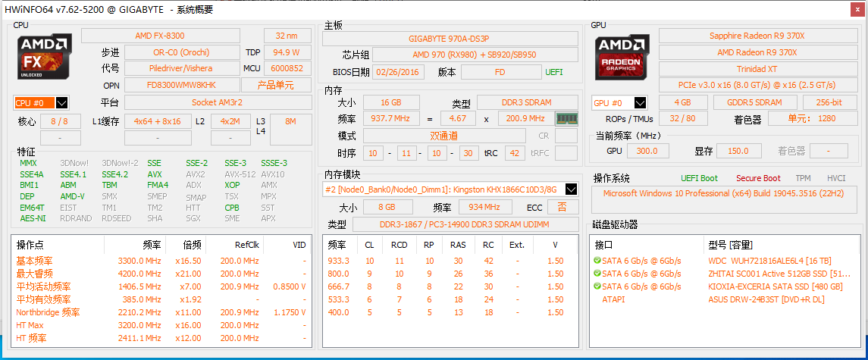Click the TPM indicator
The height and width of the screenshot is (360, 868).
click(803, 179)
